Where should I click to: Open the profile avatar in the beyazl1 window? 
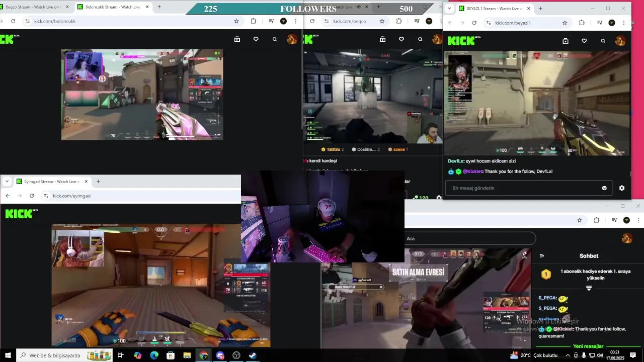[x=620, y=41]
